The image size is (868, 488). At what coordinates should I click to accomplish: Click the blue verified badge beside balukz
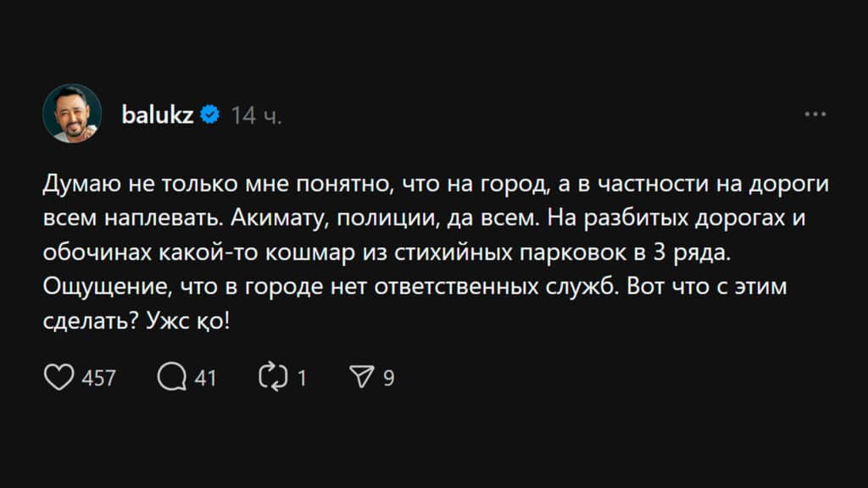click(209, 114)
